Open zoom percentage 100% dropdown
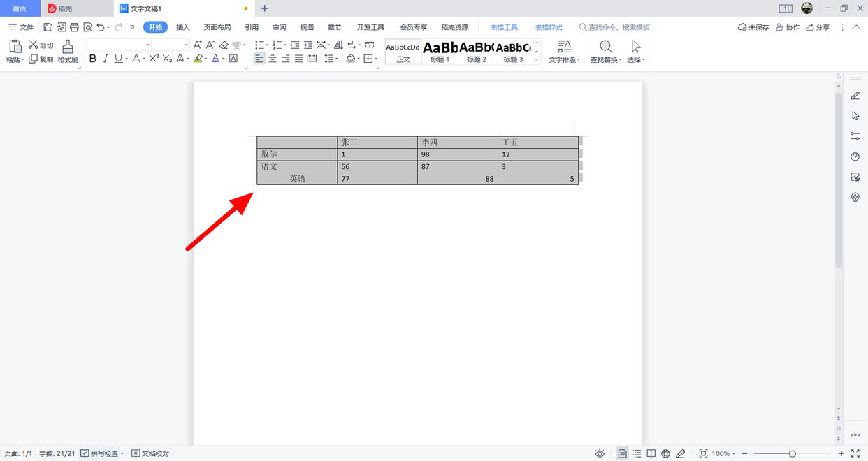This screenshot has height=461, width=868. coord(723,453)
